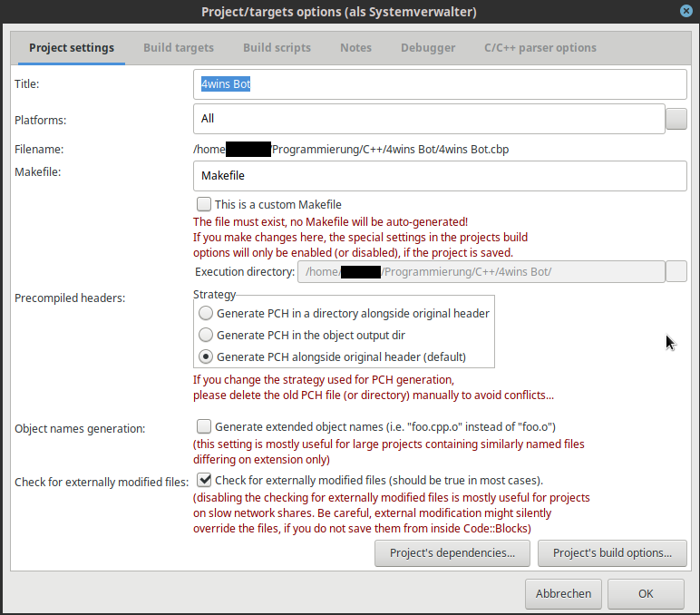
Task: Click the 'Check for externally modified files:' label
Action: point(102,483)
